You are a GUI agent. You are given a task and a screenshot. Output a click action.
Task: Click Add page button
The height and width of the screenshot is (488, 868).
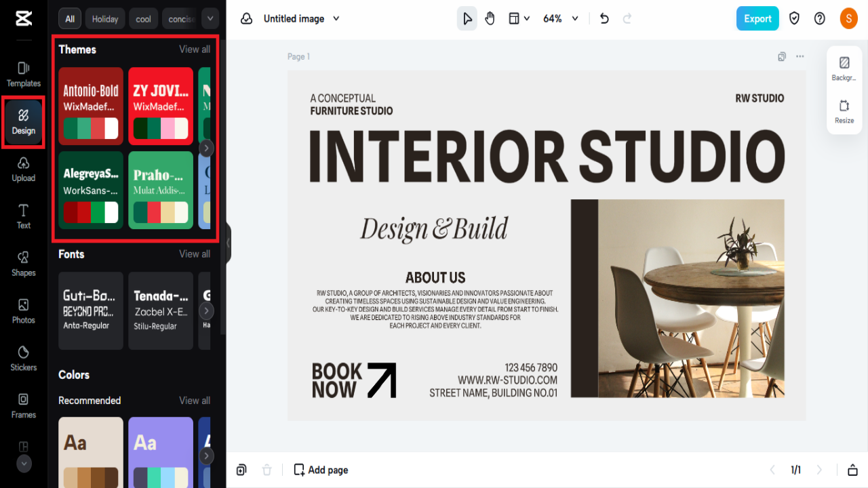(321, 470)
